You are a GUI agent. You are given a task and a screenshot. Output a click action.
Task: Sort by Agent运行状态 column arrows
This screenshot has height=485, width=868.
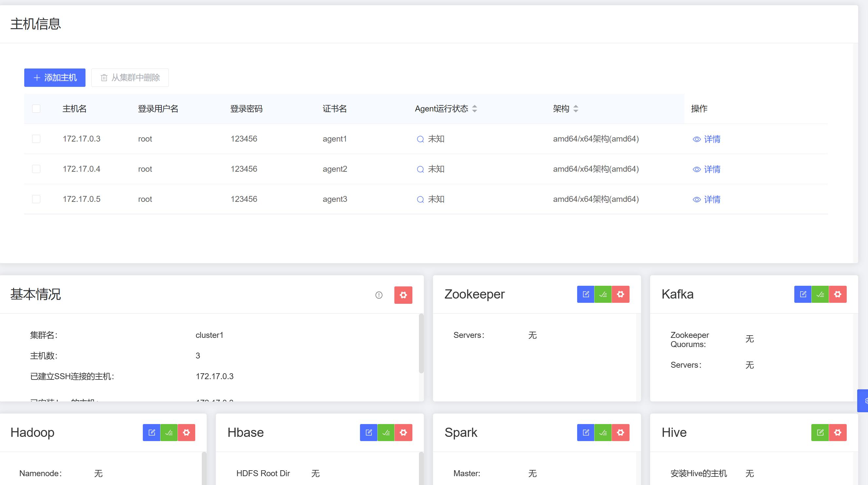(474, 108)
